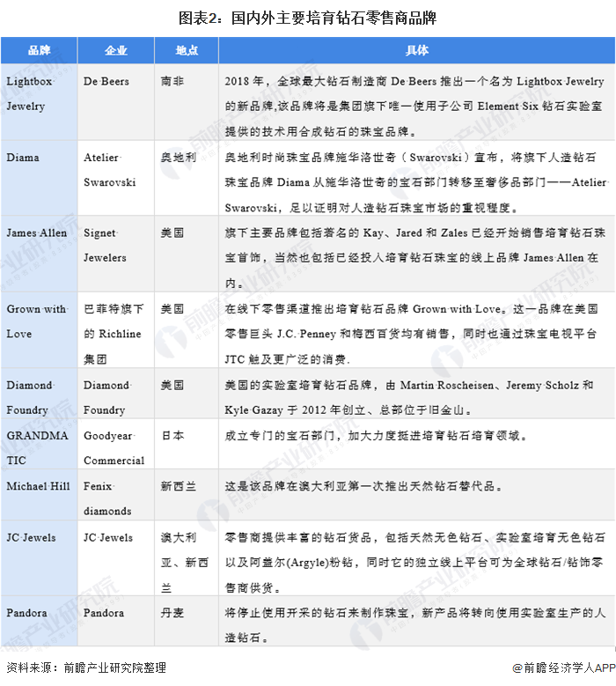Click the description starting 在线下零售渠道
The height and width of the screenshot is (686, 616).
coord(416,330)
